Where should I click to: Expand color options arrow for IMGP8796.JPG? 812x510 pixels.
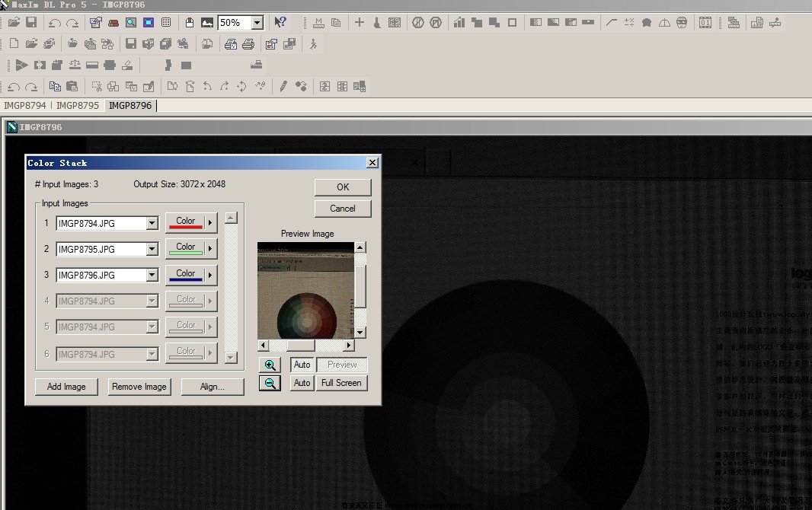tap(210, 276)
